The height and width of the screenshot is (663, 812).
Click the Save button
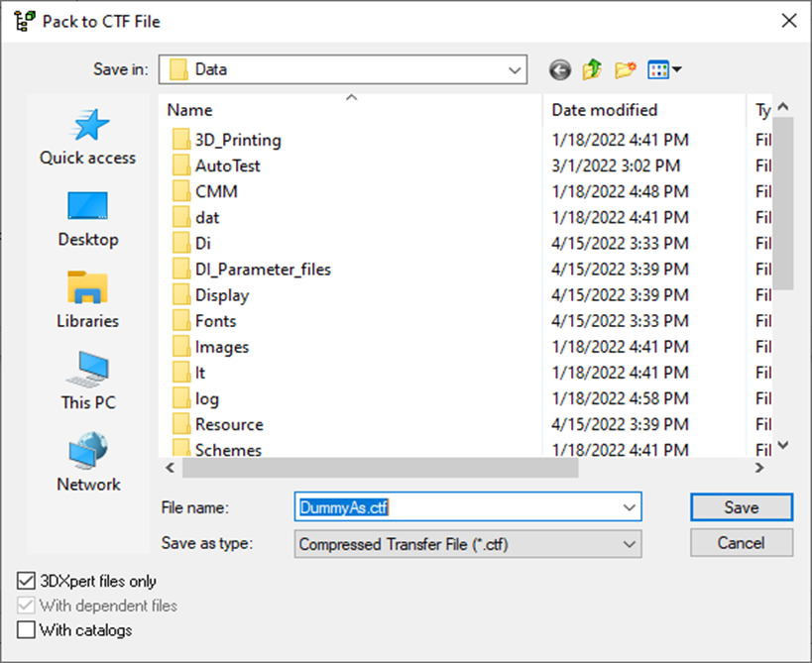[x=740, y=506]
